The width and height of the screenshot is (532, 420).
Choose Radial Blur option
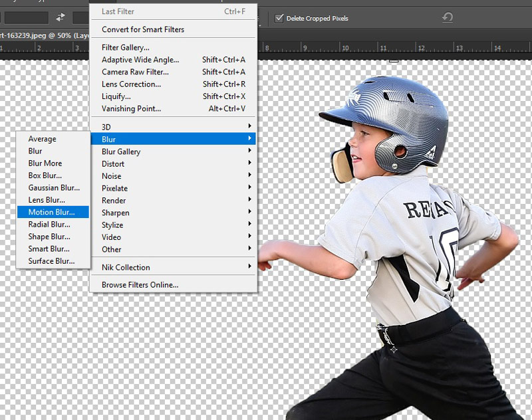pos(49,225)
